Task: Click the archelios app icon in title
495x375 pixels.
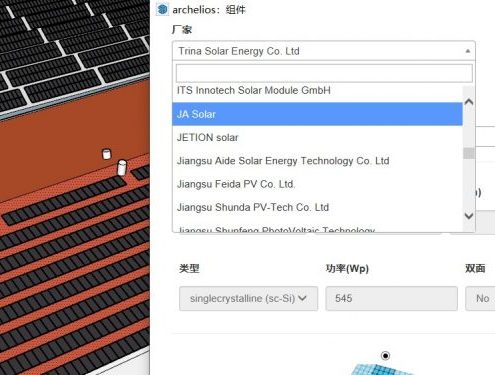Action: click(162, 9)
